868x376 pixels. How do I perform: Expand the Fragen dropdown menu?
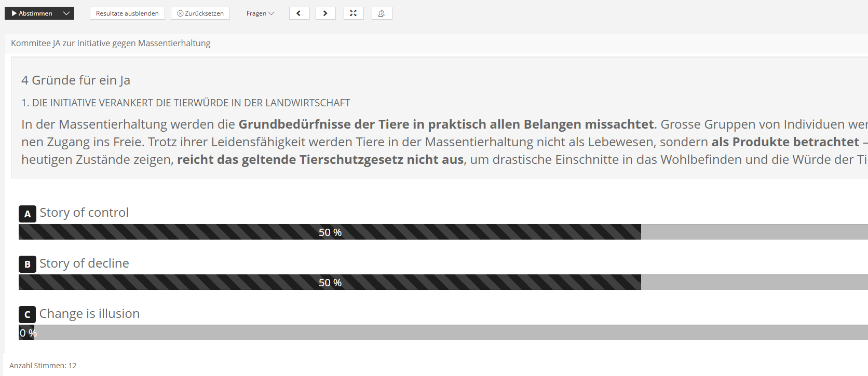pyautogui.click(x=260, y=13)
